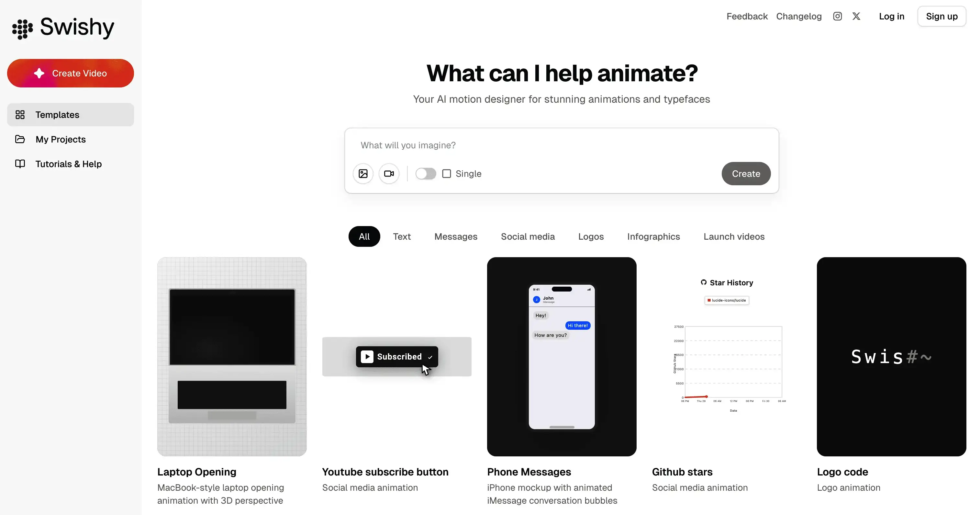Click the video camera upload icon
980x515 pixels.
coord(389,174)
